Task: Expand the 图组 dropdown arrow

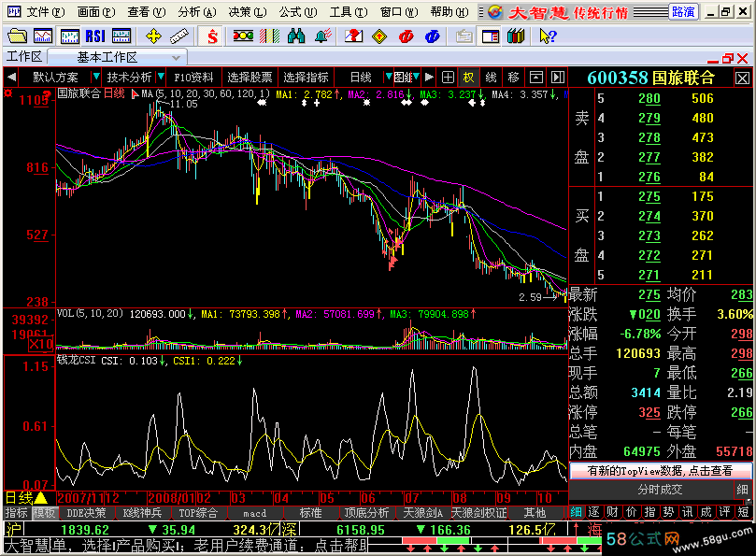Action: 417,78
